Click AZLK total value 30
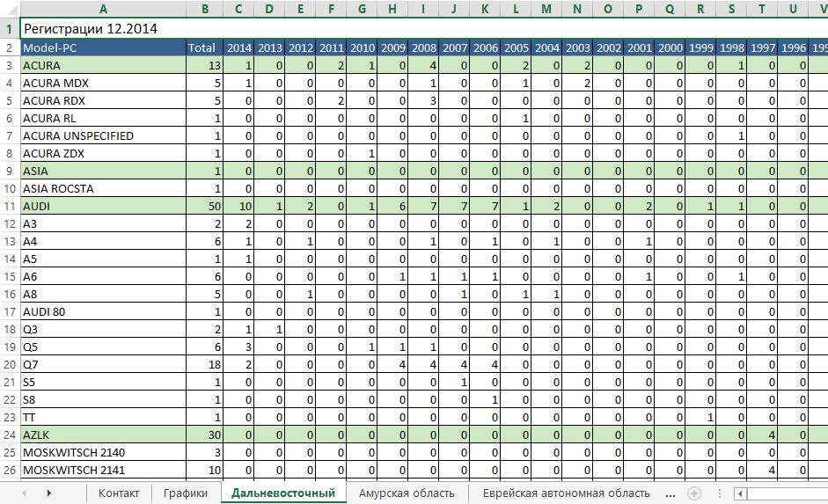The height and width of the screenshot is (504, 828). pyautogui.click(x=204, y=435)
